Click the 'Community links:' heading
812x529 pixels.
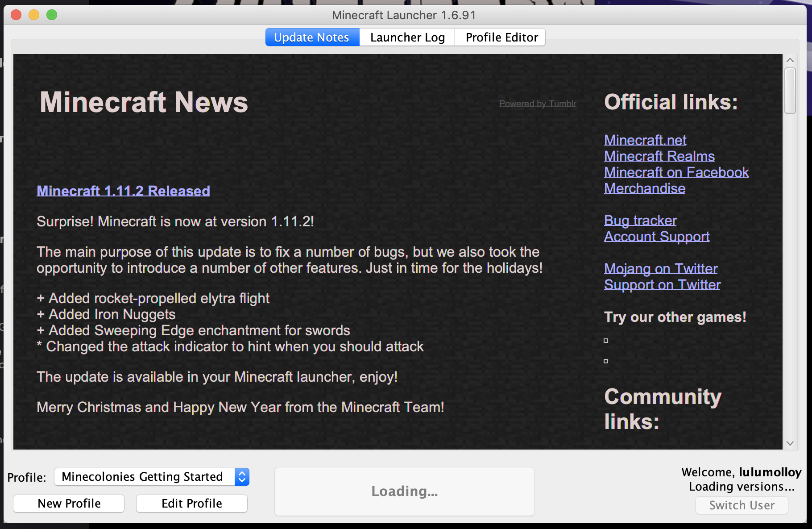click(x=663, y=409)
